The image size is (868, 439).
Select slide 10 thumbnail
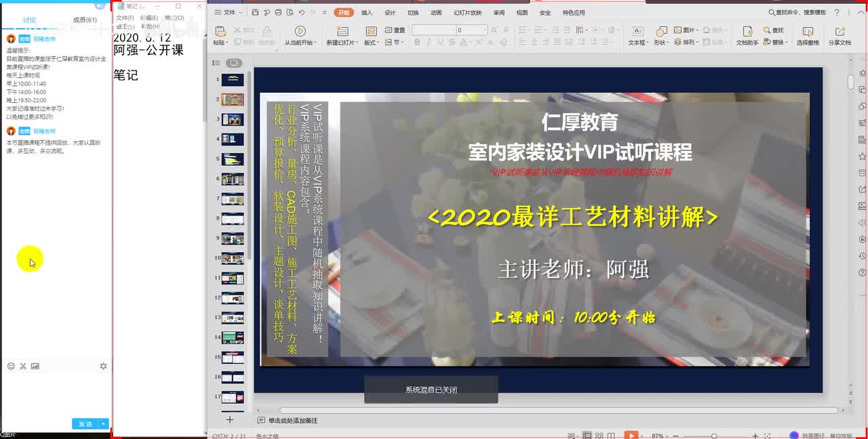[x=233, y=258]
